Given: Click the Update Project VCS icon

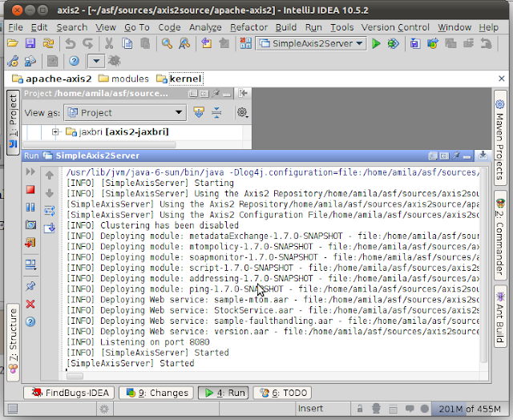Looking at the screenshot, I should tap(415, 43).
